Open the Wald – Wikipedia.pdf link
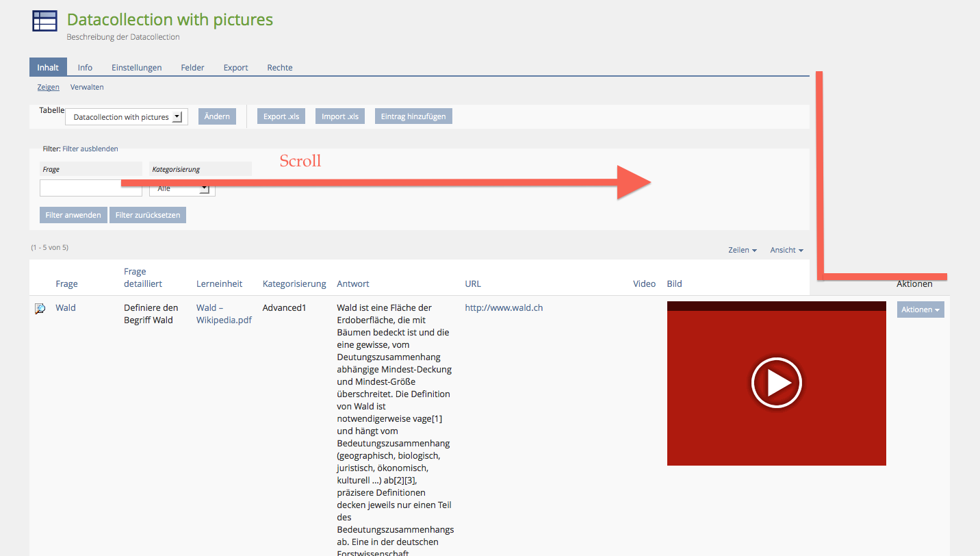 (223, 314)
